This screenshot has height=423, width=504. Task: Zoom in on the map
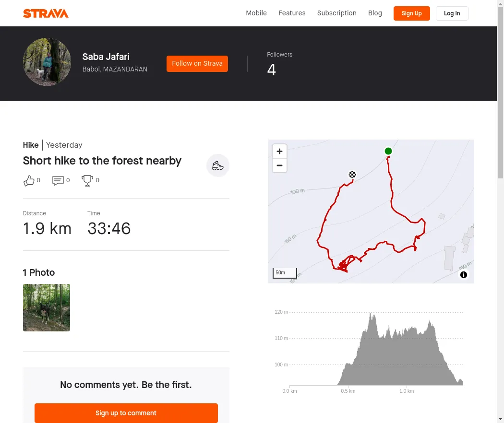coord(279,152)
